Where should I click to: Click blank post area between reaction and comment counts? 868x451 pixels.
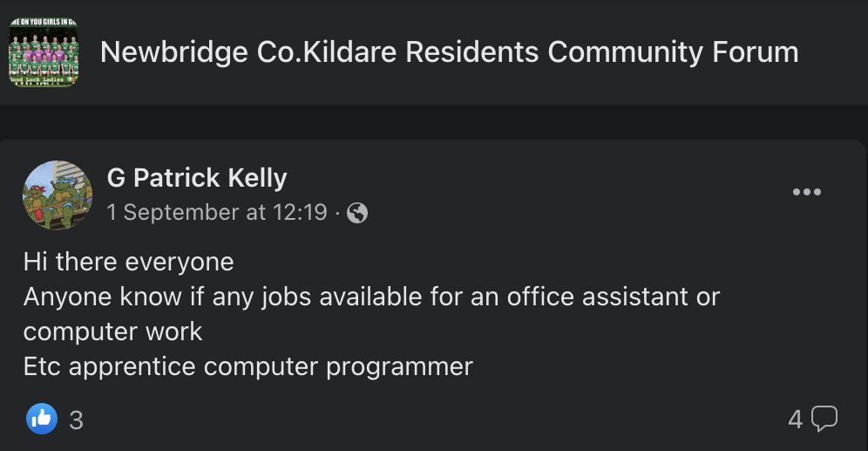click(436, 420)
